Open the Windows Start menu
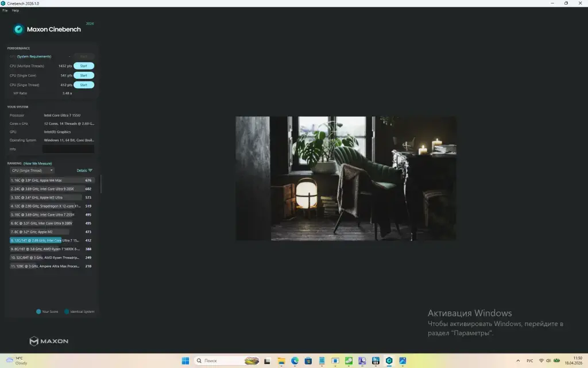Screen dimensions: 588x368 pyautogui.click(x=185, y=361)
